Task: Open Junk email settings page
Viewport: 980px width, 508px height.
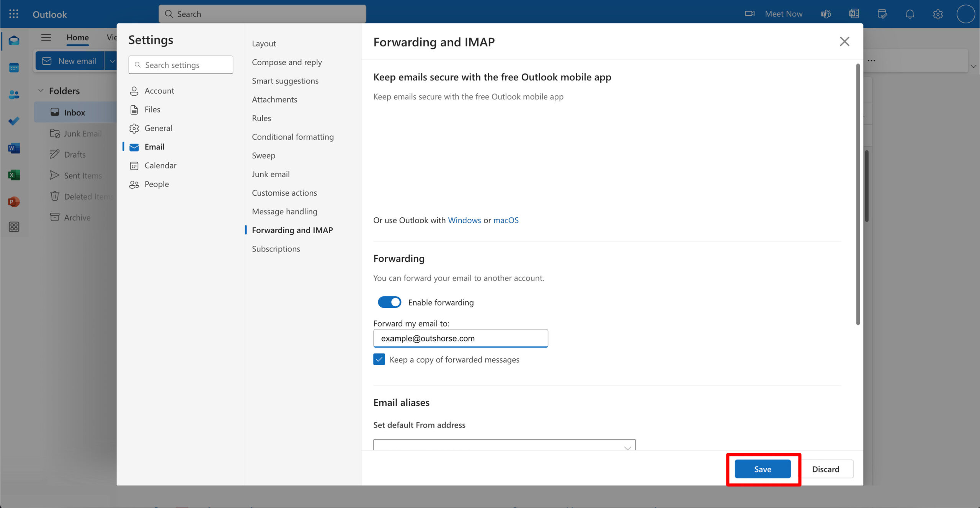Action: point(271,174)
